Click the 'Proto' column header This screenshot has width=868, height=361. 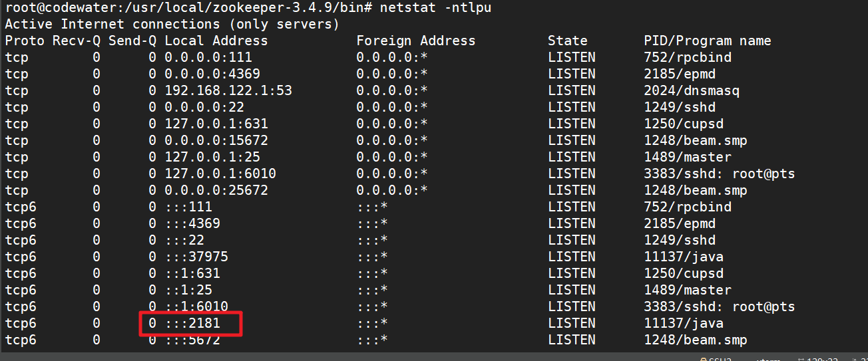tap(25, 41)
